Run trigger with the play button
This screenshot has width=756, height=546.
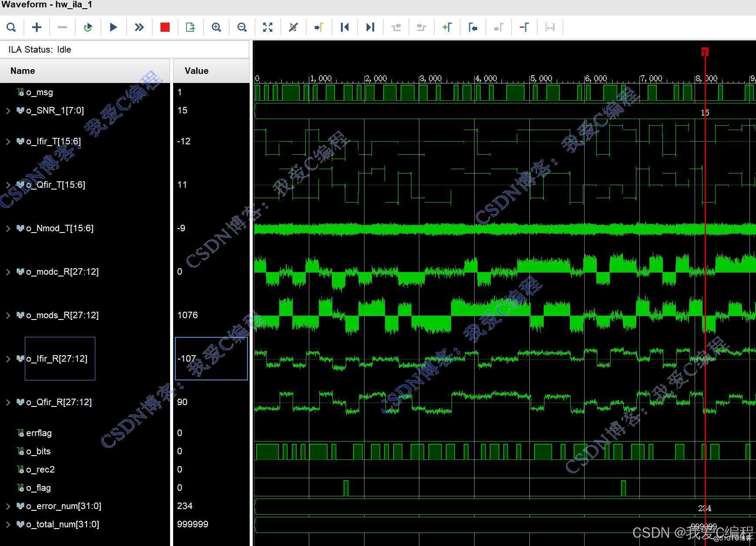114,27
